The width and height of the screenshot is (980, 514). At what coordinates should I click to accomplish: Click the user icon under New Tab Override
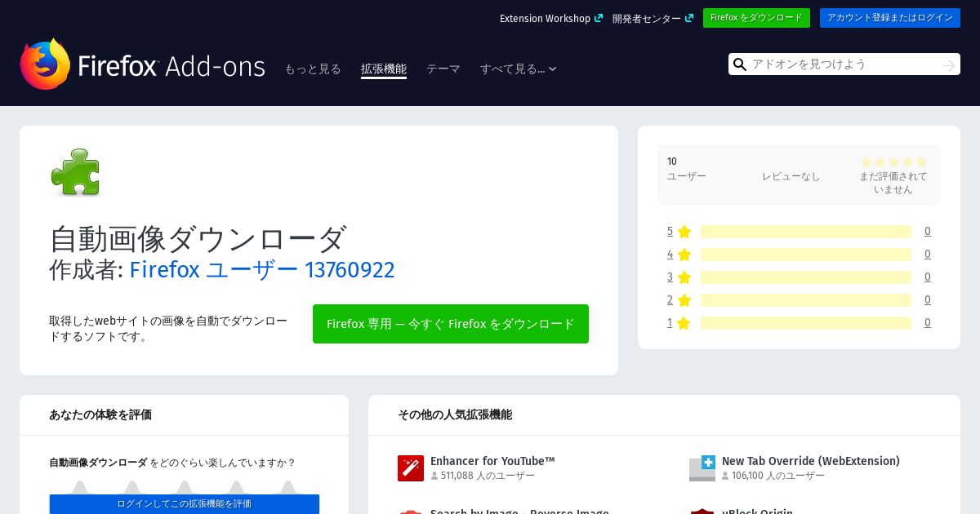(x=725, y=476)
